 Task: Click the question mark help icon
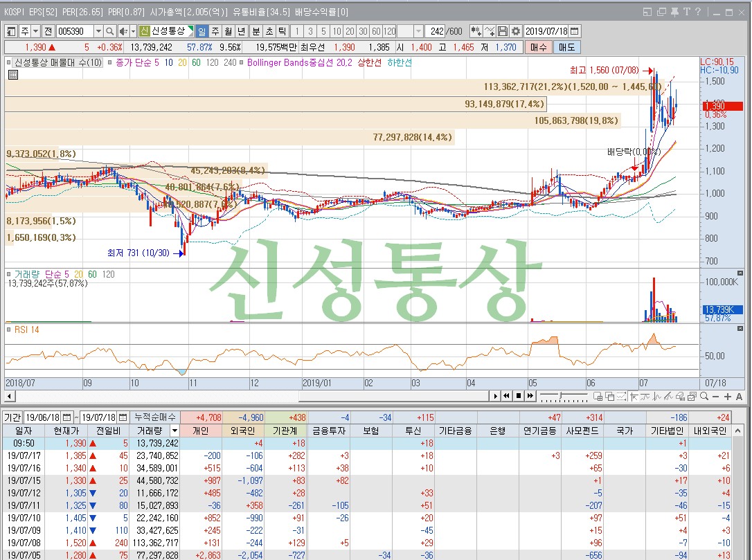(x=698, y=12)
